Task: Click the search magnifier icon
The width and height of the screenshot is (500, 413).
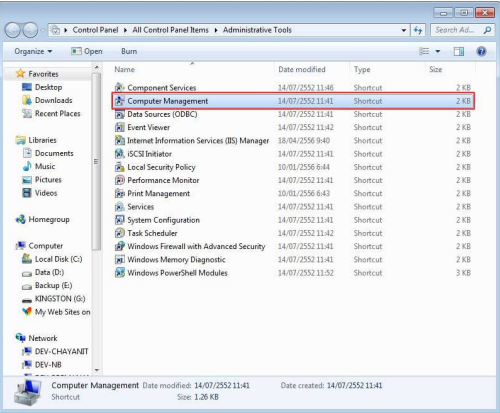Action: coord(487,30)
